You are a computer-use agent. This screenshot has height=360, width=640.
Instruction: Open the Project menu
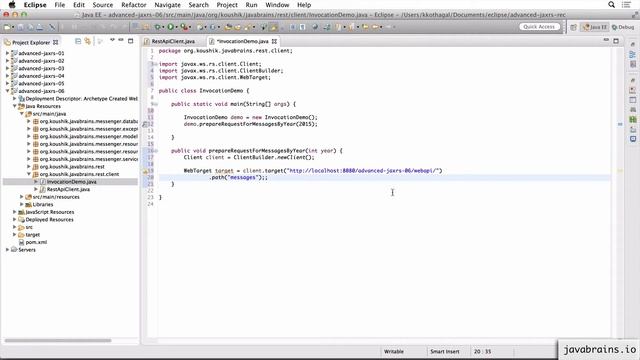227,5
